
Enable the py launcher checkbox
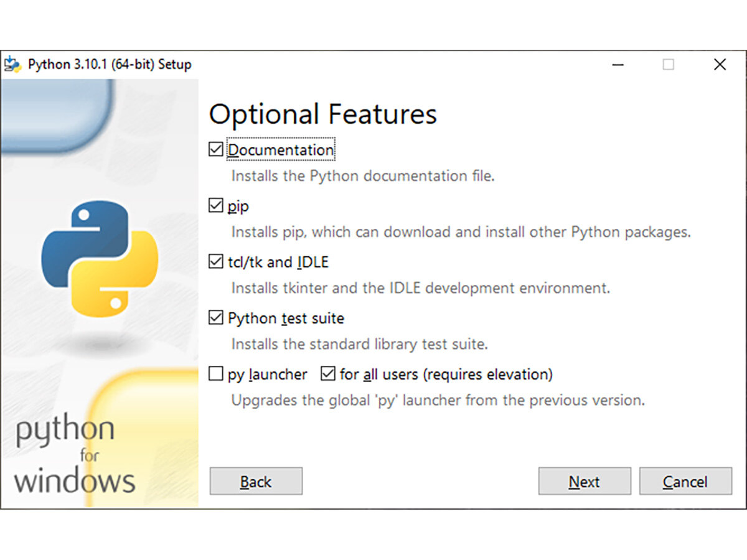(x=216, y=374)
